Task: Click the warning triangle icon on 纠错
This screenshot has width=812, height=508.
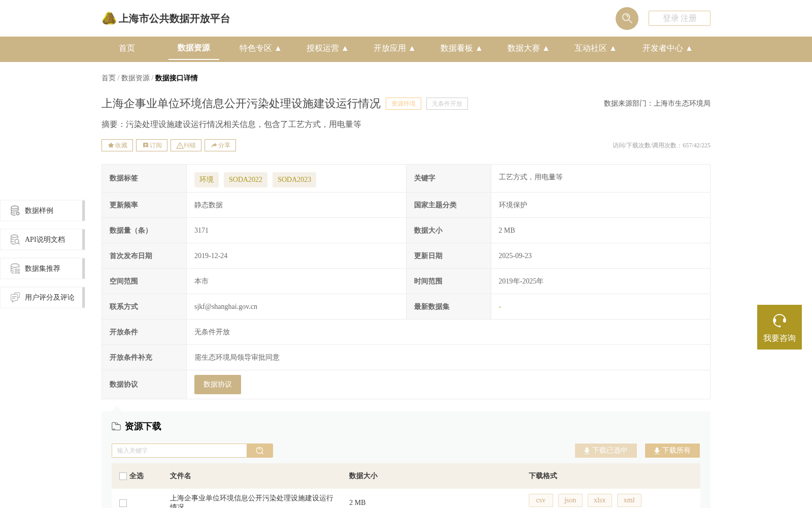Action: (x=180, y=145)
